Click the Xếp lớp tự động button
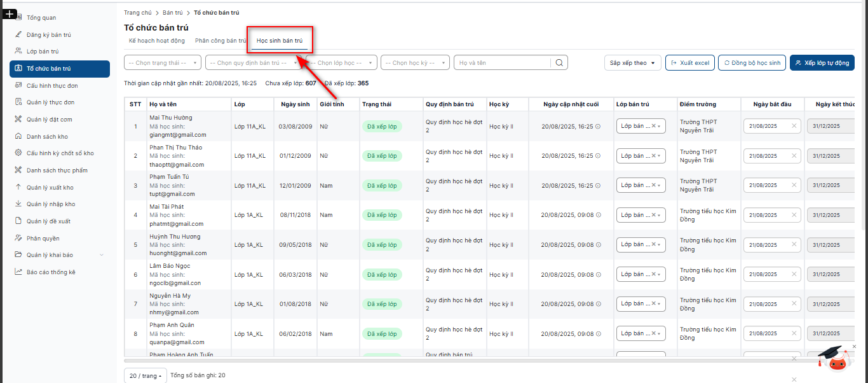The image size is (868, 383). (x=822, y=63)
